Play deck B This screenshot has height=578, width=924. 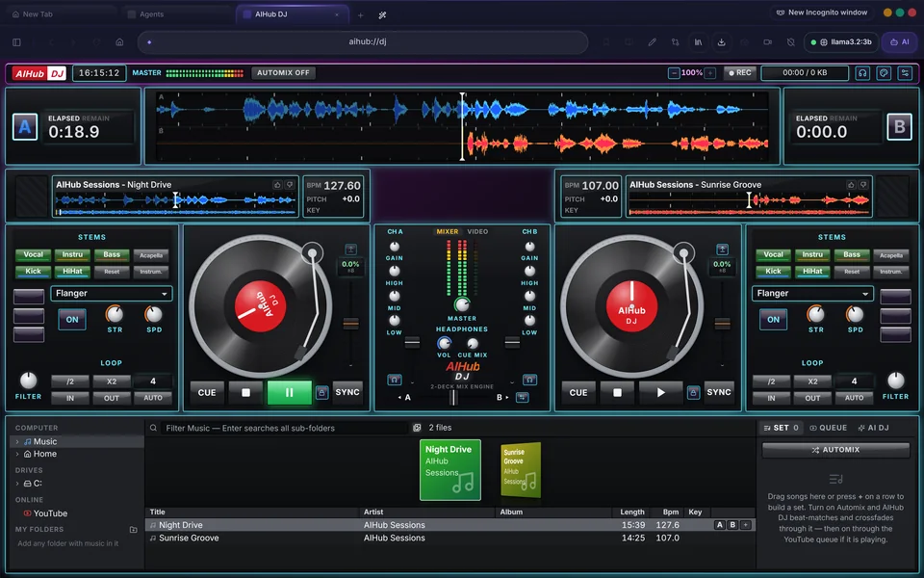coord(660,393)
